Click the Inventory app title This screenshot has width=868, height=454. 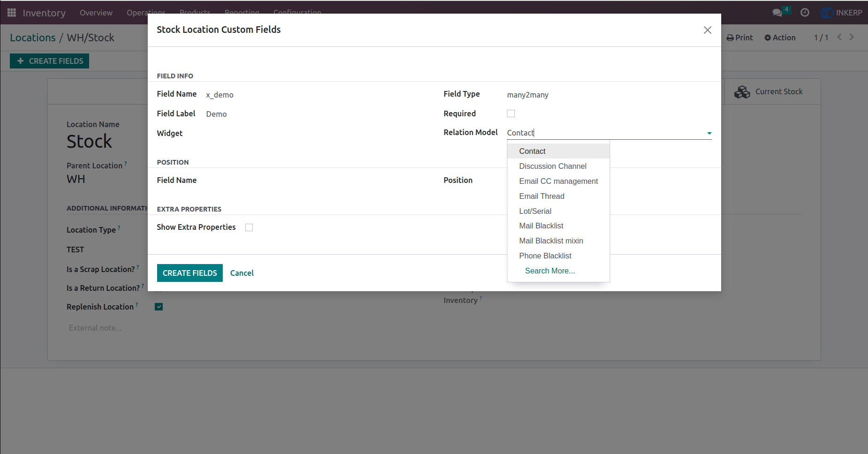click(x=44, y=13)
